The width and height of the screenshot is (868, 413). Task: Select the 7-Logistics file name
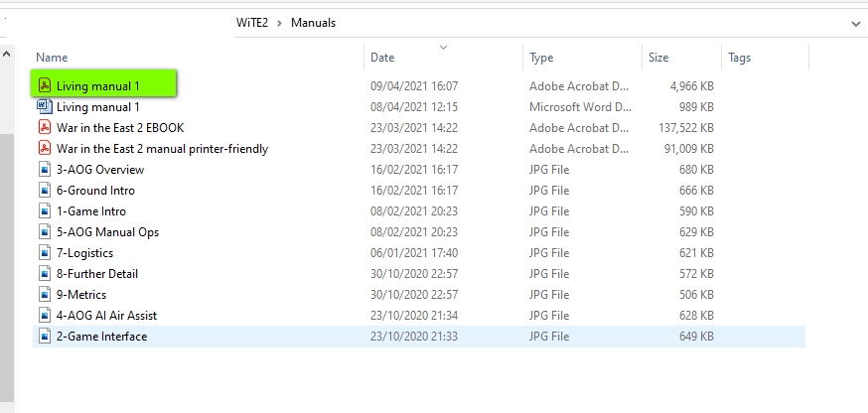point(84,253)
